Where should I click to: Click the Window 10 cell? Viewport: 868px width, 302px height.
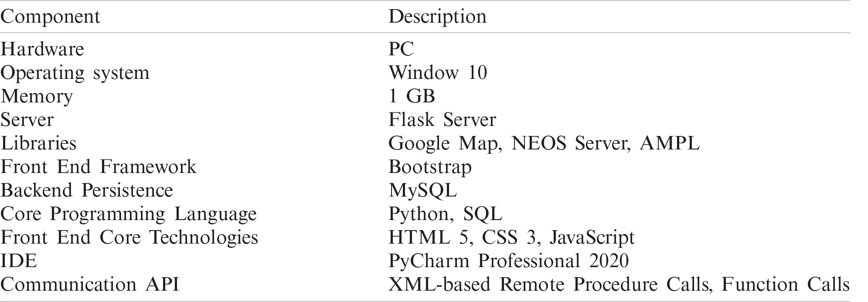[437, 72]
